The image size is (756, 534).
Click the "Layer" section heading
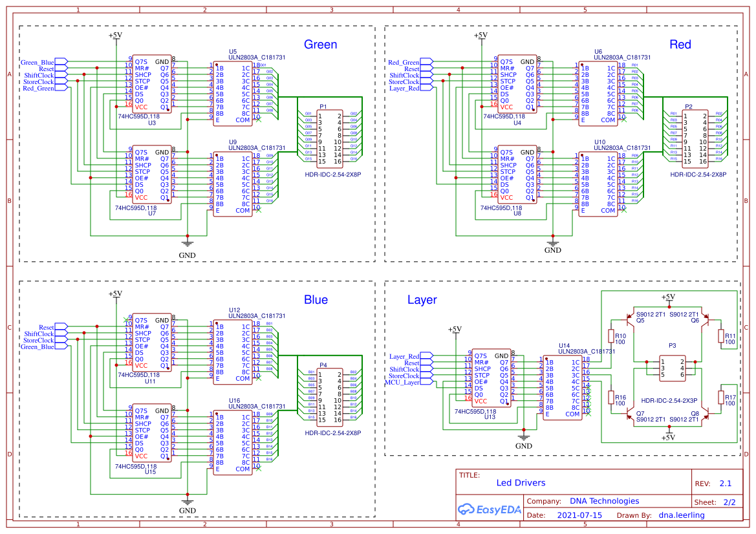point(422,300)
